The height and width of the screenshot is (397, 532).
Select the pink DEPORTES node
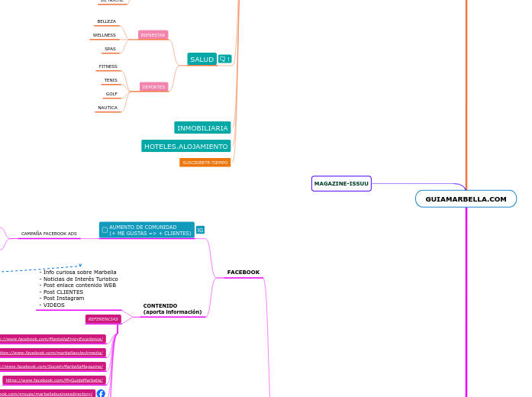[153, 87]
